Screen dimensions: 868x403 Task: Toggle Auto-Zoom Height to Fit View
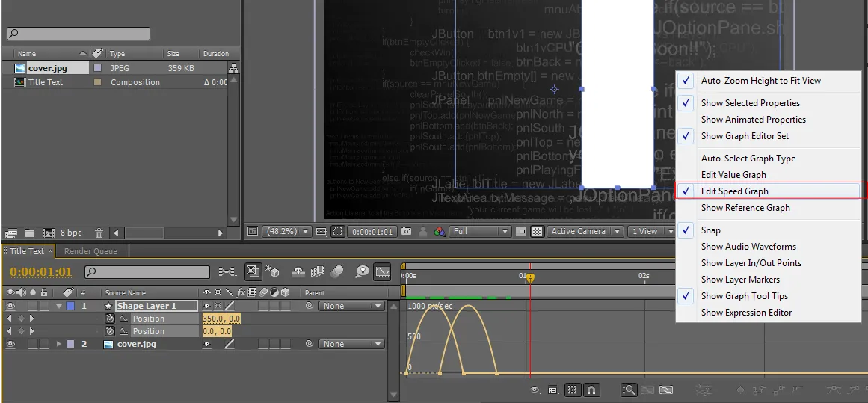click(x=760, y=80)
